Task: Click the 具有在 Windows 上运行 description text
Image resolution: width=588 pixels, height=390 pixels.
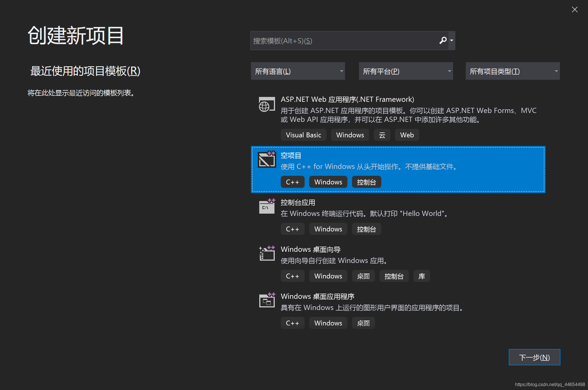Action: click(x=372, y=308)
